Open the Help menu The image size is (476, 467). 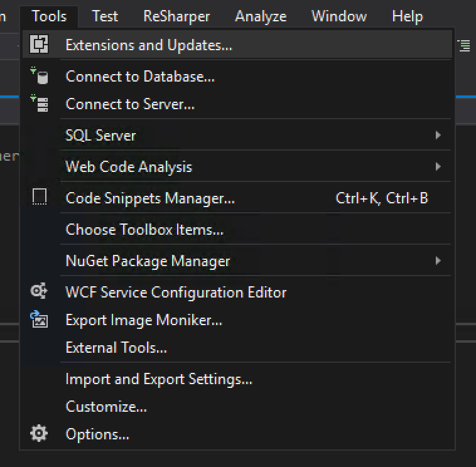408,16
